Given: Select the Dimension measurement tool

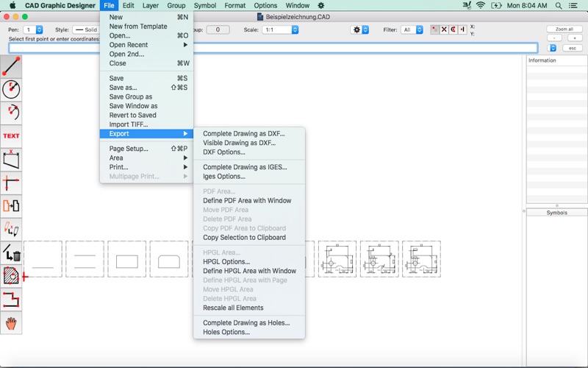Looking at the screenshot, I should 11,159.
